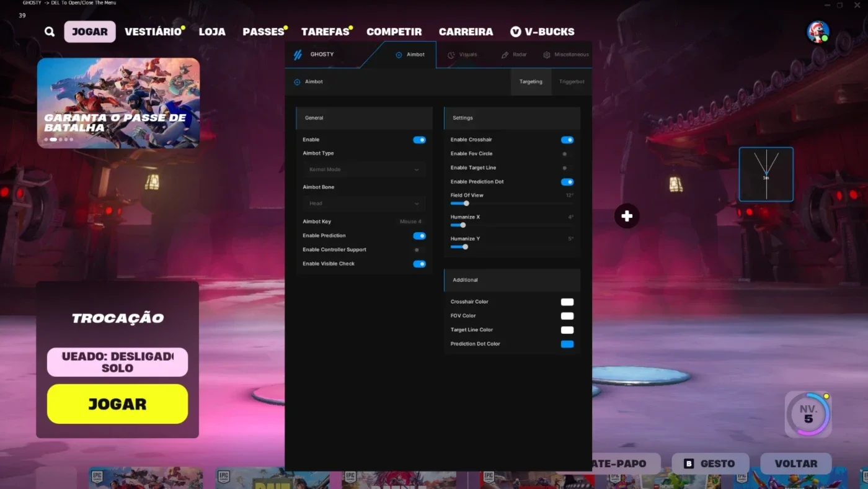Open the battle pass promo banner
The image size is (868, 489).
[118, 103]
